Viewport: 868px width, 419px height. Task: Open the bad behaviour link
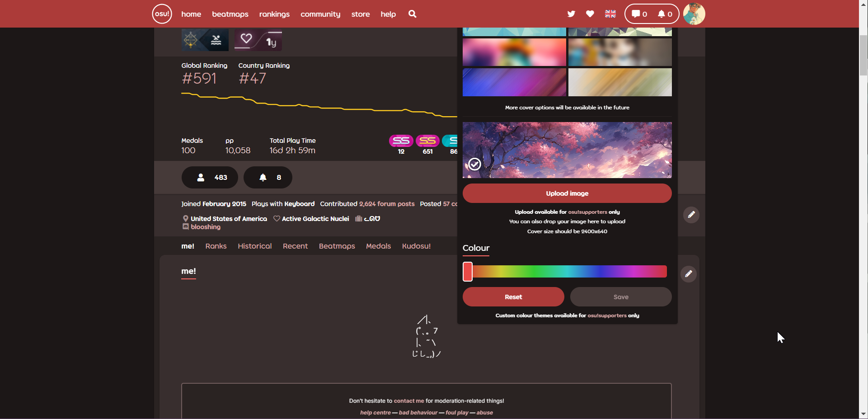tap(418, 413)
